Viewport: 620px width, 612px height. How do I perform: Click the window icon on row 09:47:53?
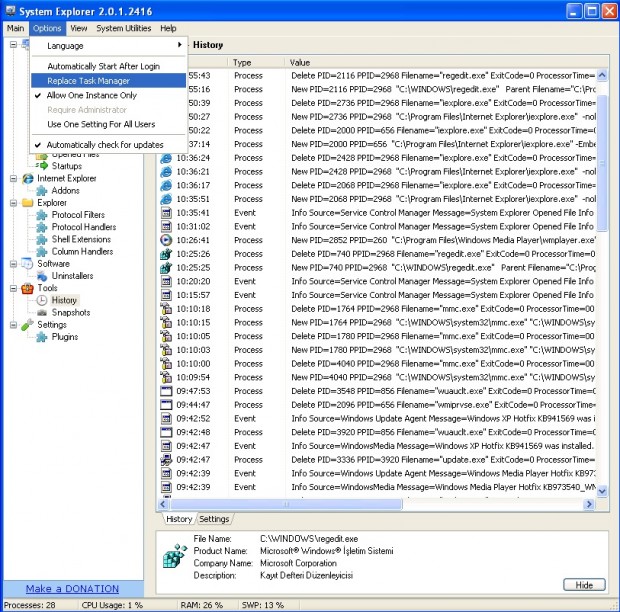pos(166,391)
